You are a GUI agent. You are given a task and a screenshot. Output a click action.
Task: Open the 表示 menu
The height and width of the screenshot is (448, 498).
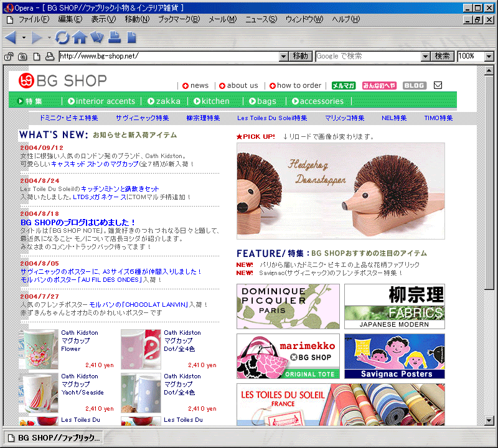pos(103,19)
